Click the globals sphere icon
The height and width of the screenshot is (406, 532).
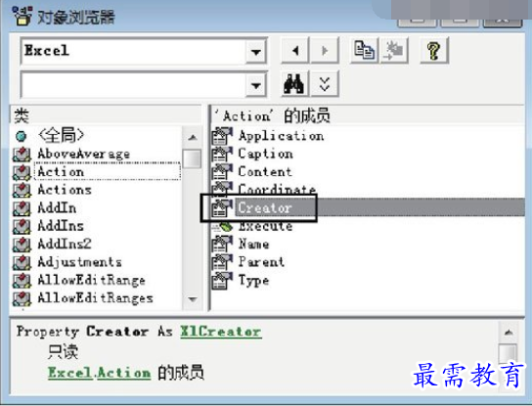[22, 136]
